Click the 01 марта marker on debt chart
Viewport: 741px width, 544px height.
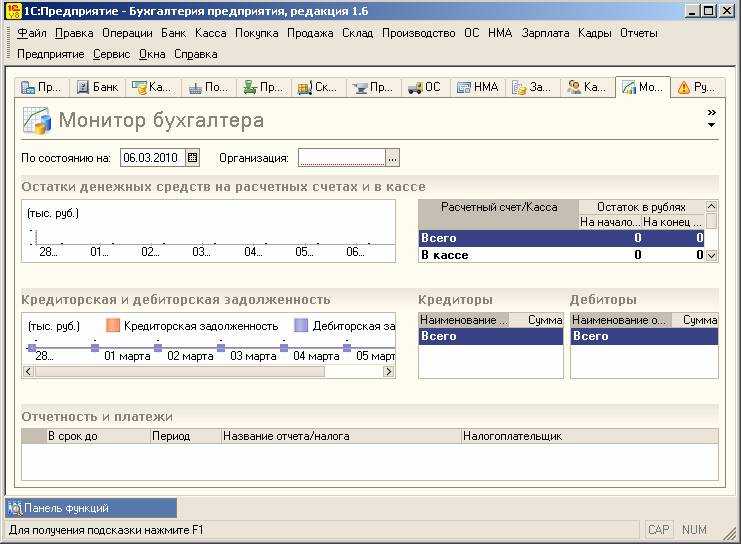click(95, 348)
